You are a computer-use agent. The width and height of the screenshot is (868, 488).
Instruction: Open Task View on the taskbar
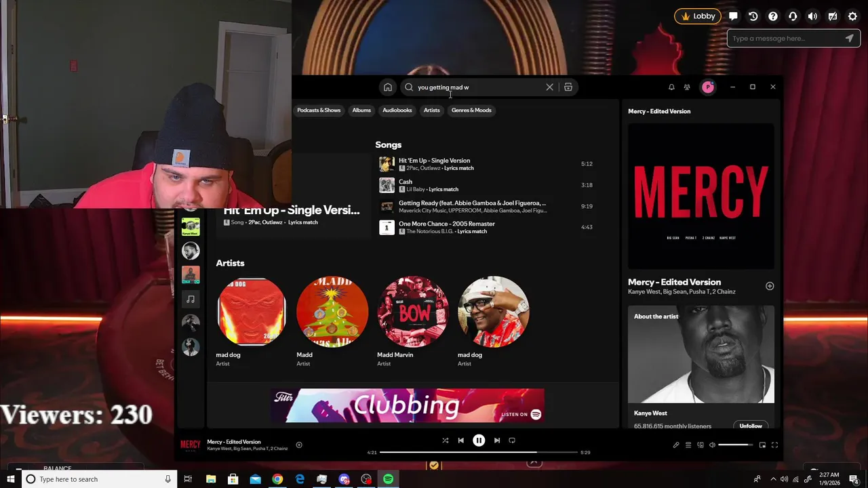point(188,479)
